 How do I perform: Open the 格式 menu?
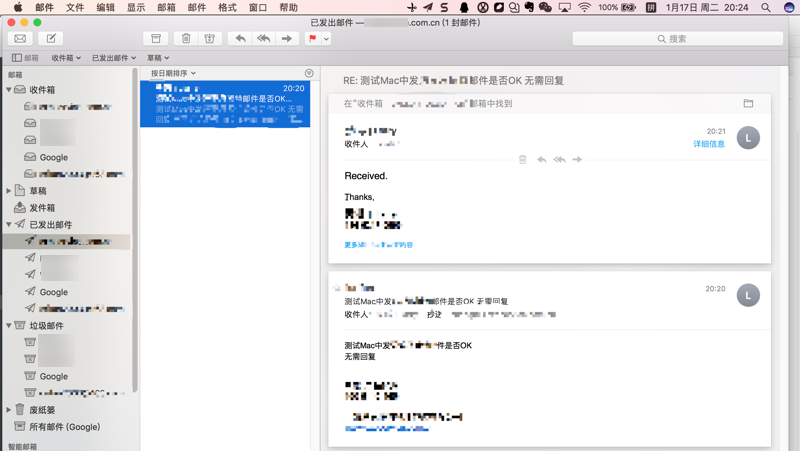[228, 7]
